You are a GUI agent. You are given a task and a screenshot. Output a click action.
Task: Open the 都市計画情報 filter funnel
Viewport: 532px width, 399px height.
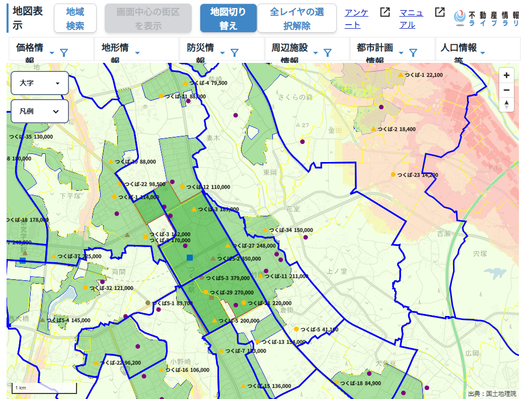tap(413, 52)
